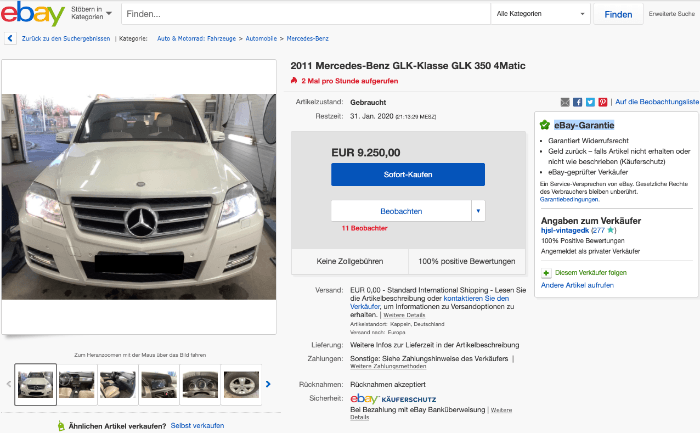Click the seller's turquoise feedback star
This screenshot has width=700, height=433.
(x=610, y=230)
